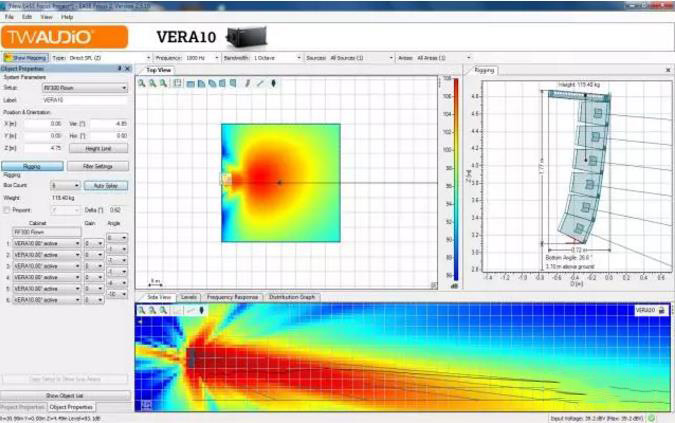The image size is (675, 423).
Task: Click the small corner icon at the bottom-right of Top View
Action: [434, 285]
